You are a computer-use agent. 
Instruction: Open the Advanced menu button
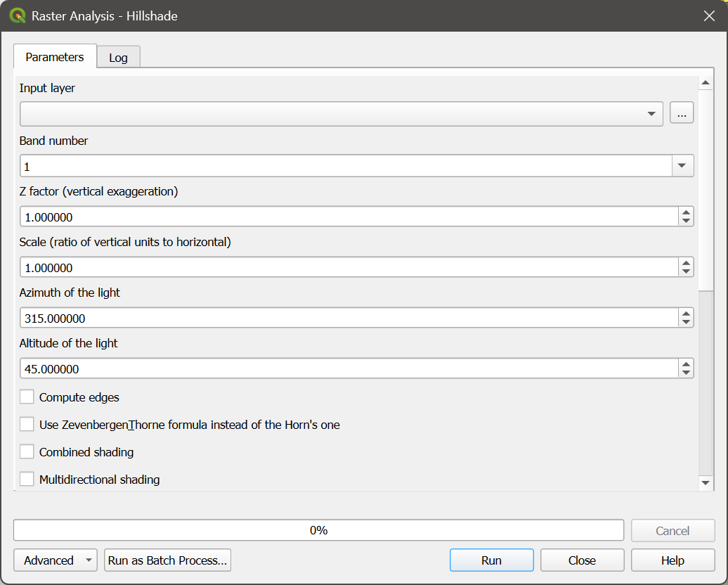pyautogui.click(x=56, y=560)
